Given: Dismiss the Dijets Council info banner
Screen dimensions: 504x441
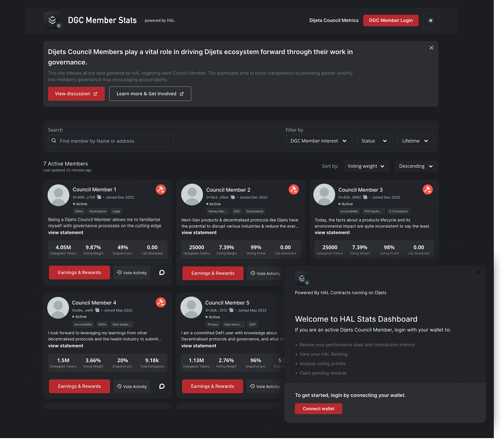Looking at the screenshot, I should point(431,48).
